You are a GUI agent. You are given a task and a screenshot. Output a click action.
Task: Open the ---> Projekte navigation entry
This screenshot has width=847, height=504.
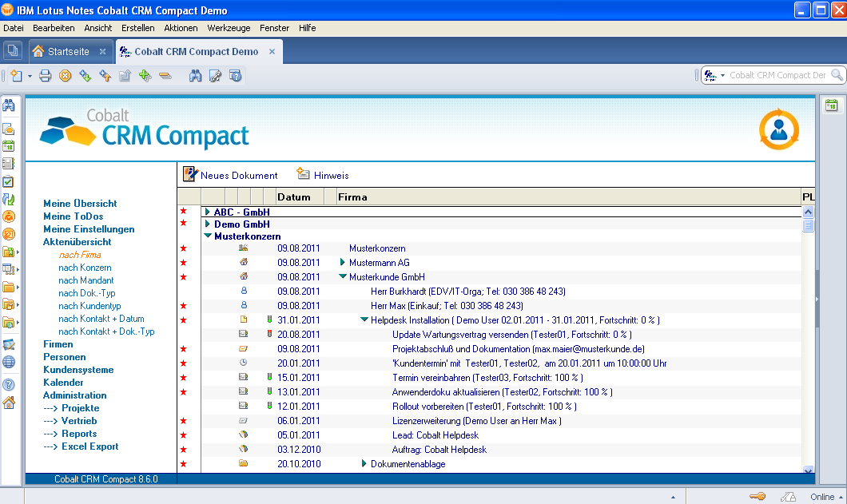71,408
